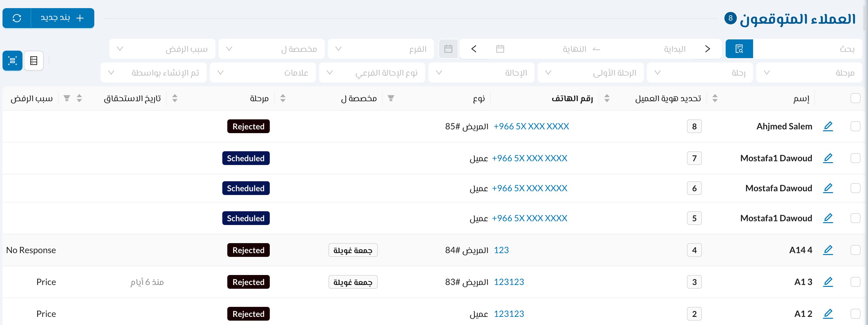Open the علامات filter dropdown
Viewport: 868px width, 325px height.
[263, 72]
